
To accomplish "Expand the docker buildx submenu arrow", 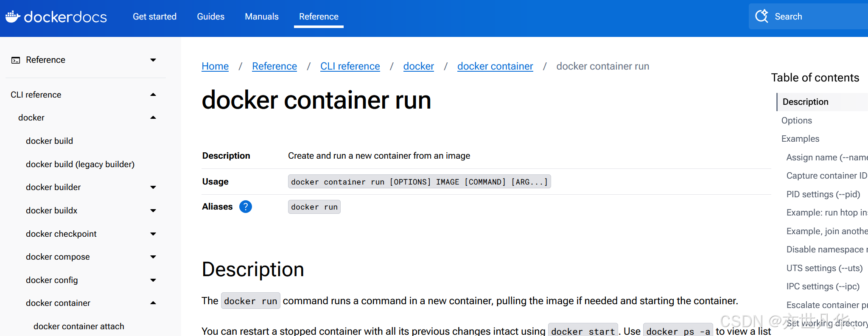I will [x=153, y=211].
